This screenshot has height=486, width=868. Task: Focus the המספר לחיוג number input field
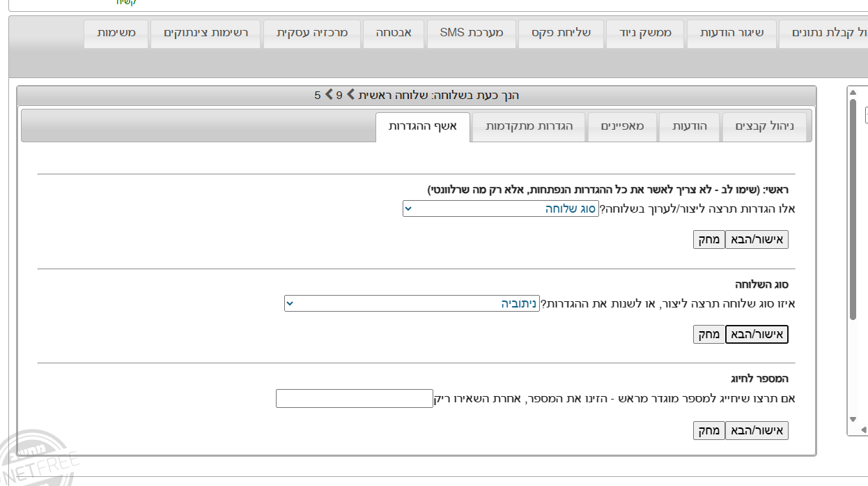pos(355,399)
